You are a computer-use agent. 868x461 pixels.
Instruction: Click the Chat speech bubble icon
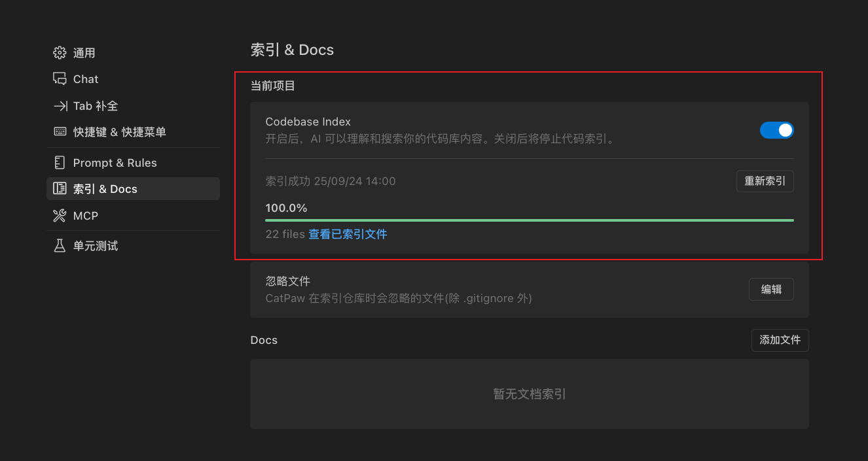[60, 79]
